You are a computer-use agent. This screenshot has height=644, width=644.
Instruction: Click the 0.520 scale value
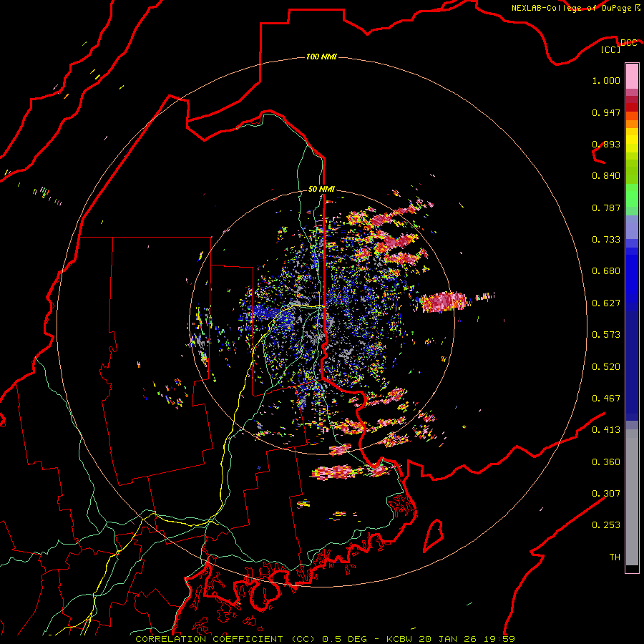coord(606,367)
